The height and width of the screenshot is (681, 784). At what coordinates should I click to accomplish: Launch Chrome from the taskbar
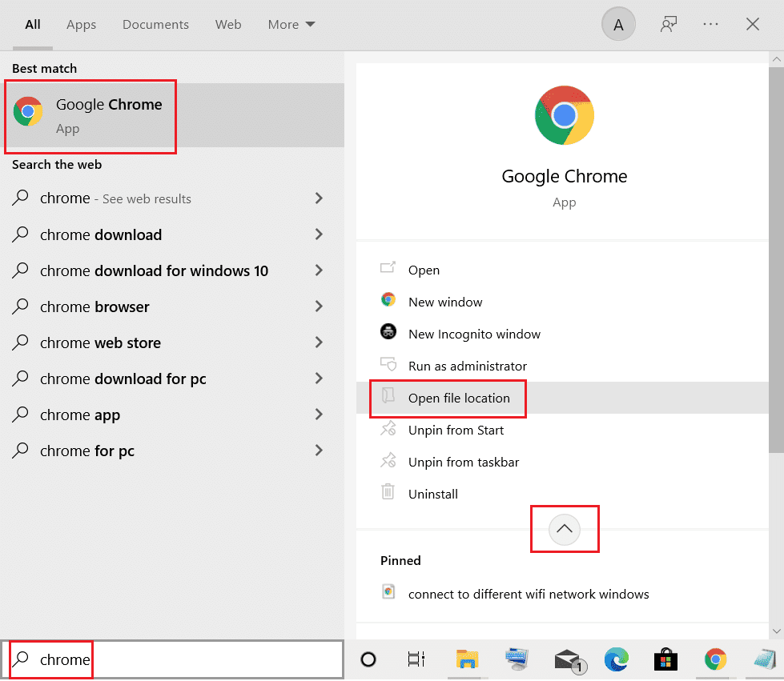[x=715, y=660]
